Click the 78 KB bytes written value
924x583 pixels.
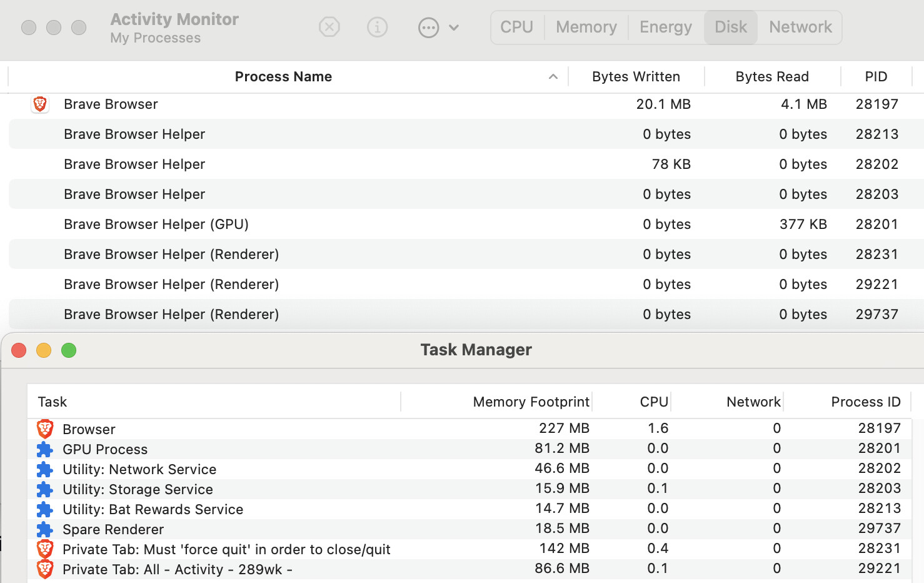coord(671,164)
